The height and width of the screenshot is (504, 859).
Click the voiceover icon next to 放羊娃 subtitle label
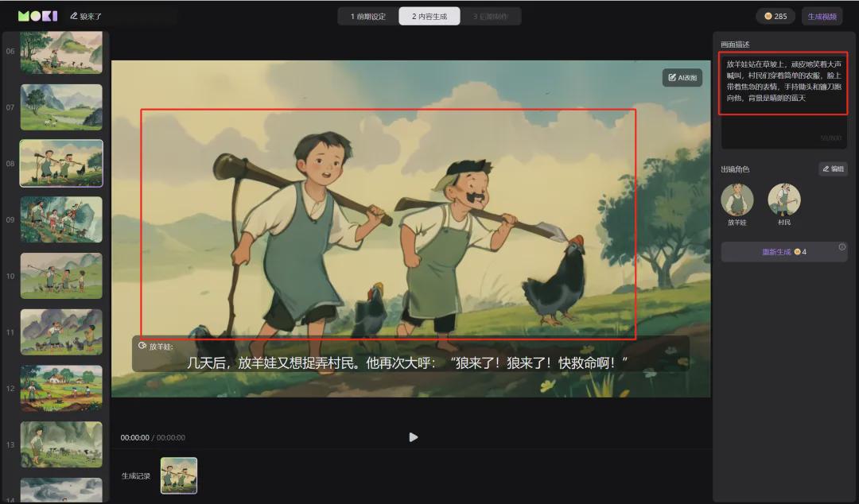pos(142,345)
